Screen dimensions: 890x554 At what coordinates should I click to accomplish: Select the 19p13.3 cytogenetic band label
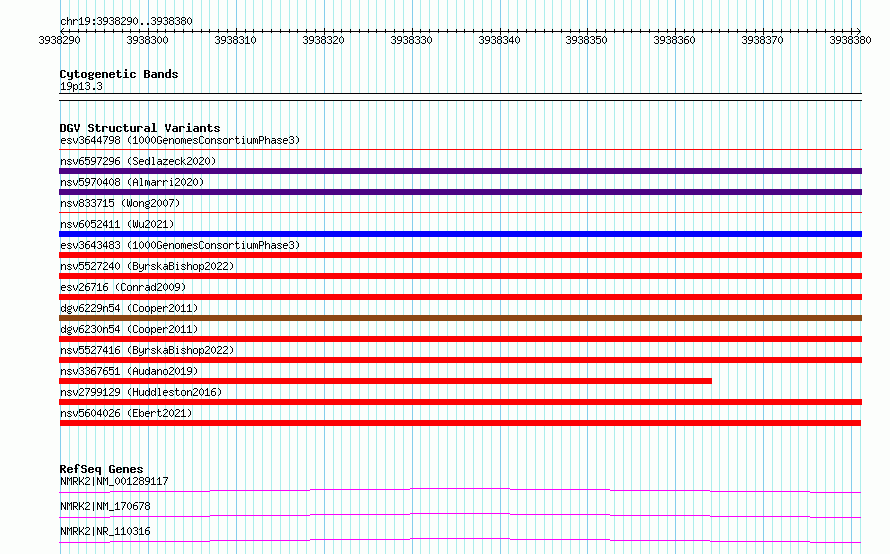81,86
